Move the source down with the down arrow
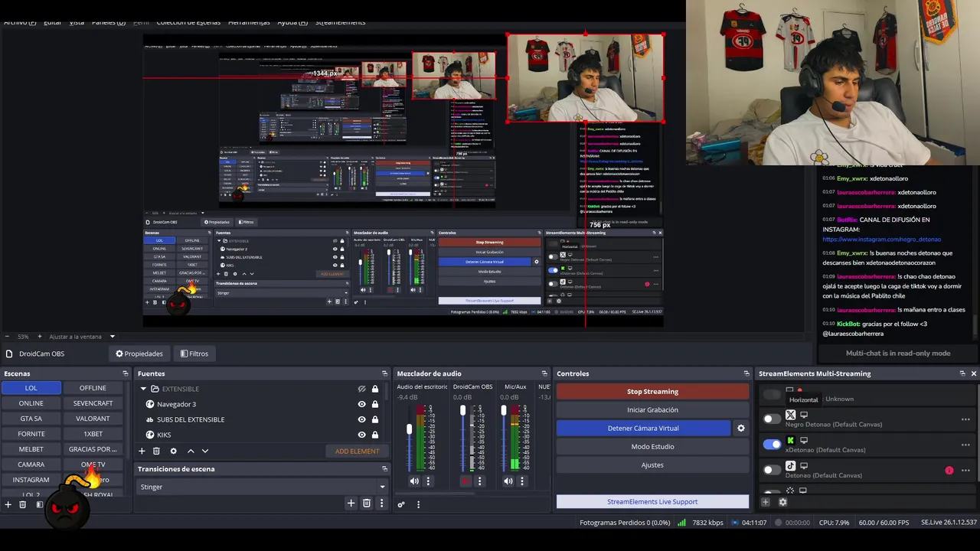Viewport: 980px width, 551px height. [205, 452]
